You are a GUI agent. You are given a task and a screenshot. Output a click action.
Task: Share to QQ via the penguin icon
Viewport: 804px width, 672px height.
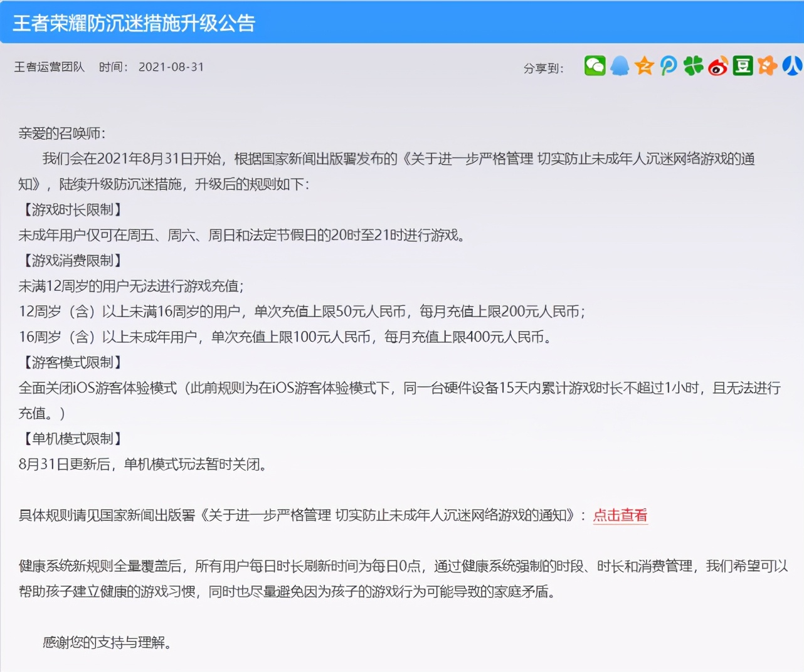(620, 66)
